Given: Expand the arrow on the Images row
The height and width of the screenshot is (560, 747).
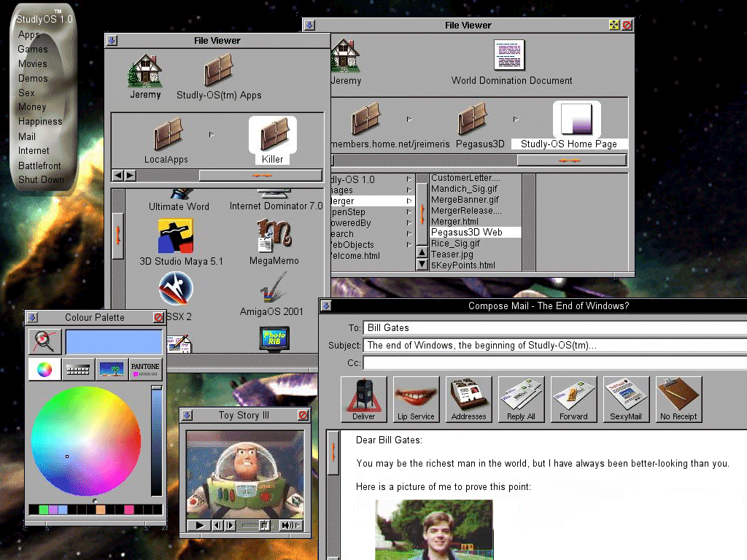Looking at the screenshot, I should [x=409, y=190].
